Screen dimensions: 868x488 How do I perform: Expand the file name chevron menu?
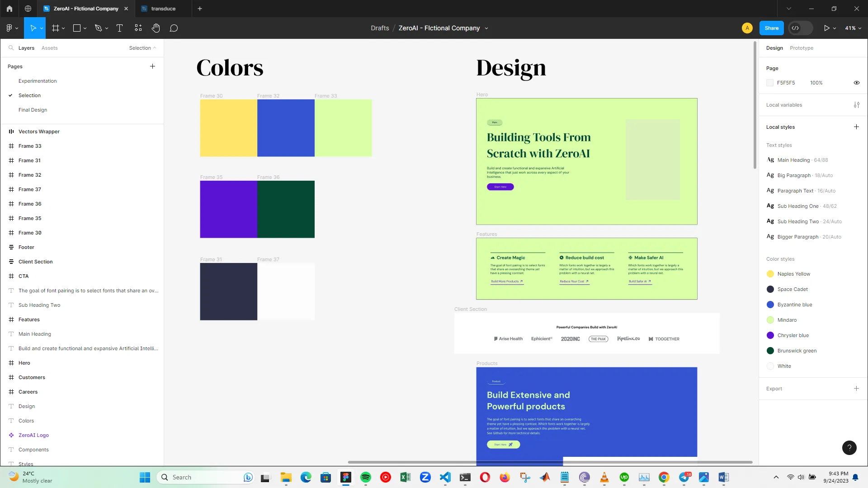click(486, 28)
